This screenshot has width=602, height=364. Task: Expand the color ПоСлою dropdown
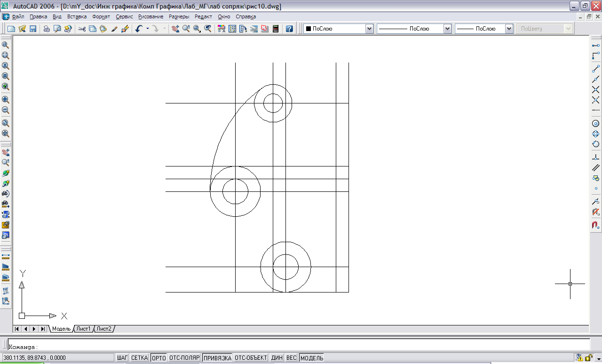coord(369,29)
